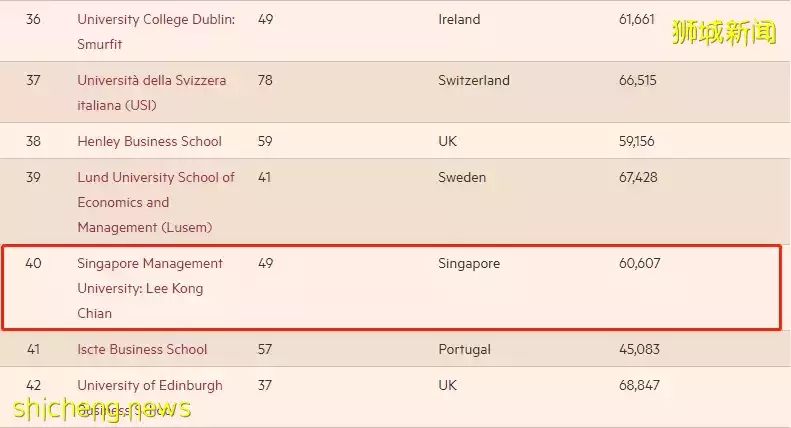The image size is (791, 428).
Task: Click the salary value 45,083
Action: (x=639, y=349)
